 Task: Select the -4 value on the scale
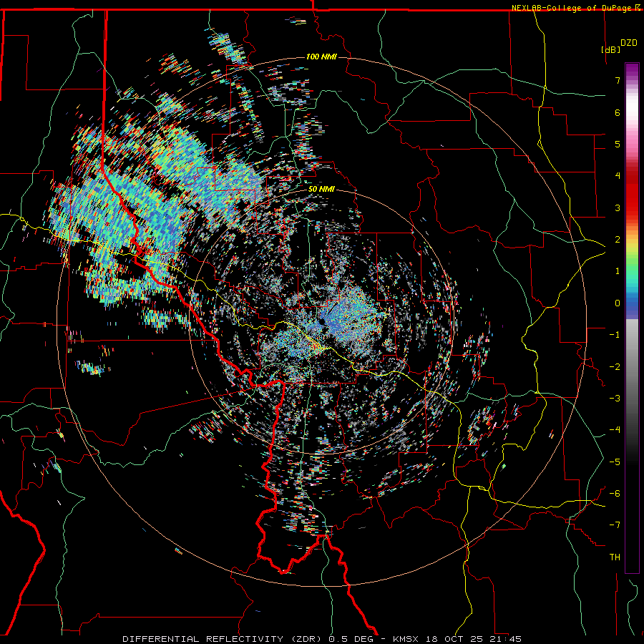coord(615,430)
